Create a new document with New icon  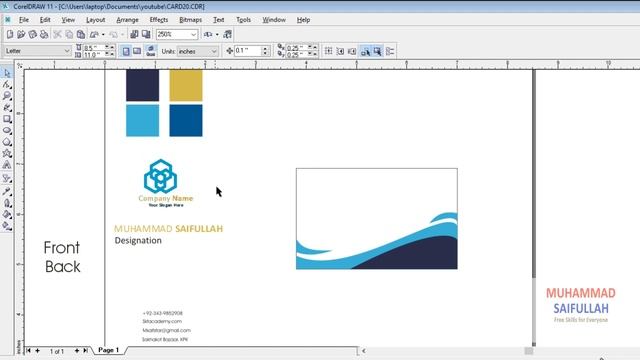10,34
